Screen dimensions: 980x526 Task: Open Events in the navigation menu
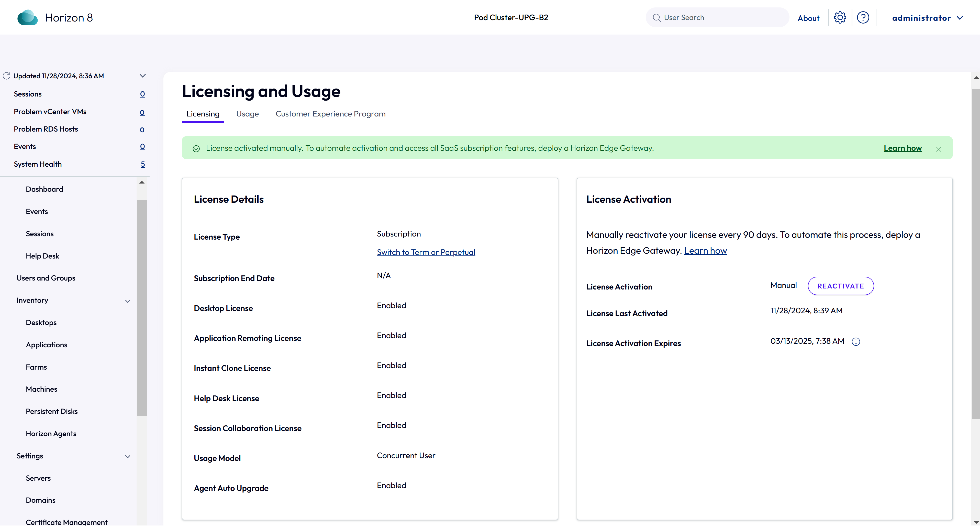(x=37, y=211)
